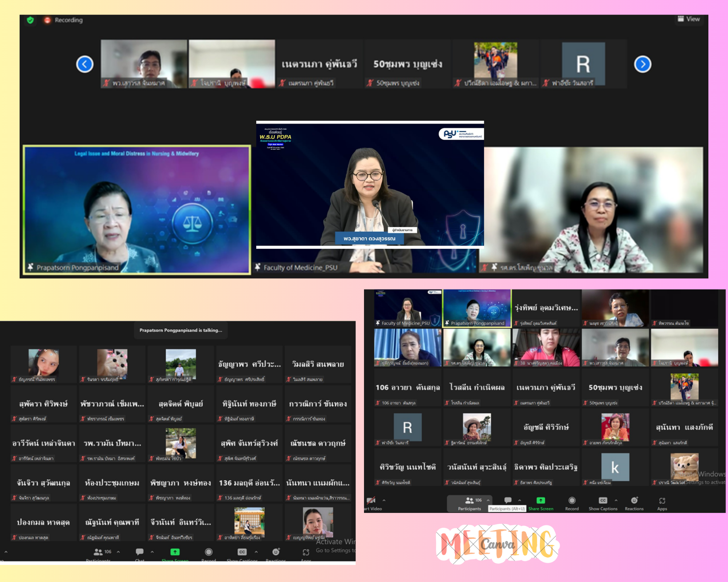Select the 'วิมลสิริ สนพลาย' participant tile
Viewport: 728px width, 582px height.
coord(318,364)
